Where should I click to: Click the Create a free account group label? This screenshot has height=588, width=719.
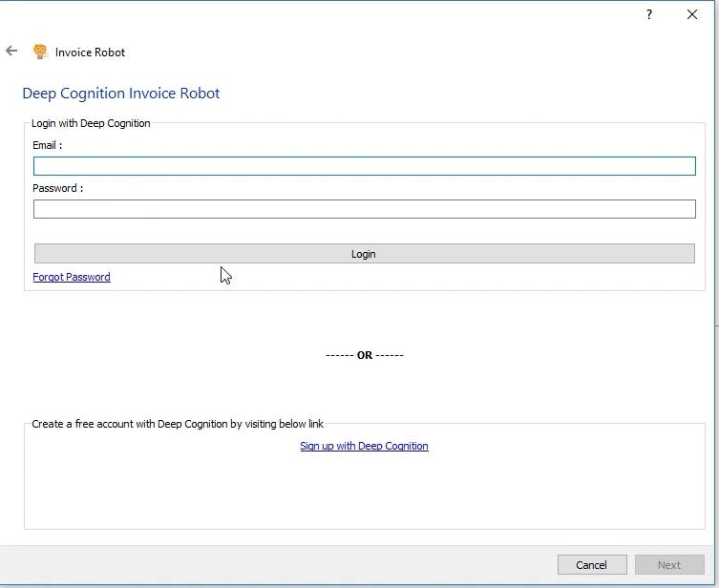[x=178, y=424]
